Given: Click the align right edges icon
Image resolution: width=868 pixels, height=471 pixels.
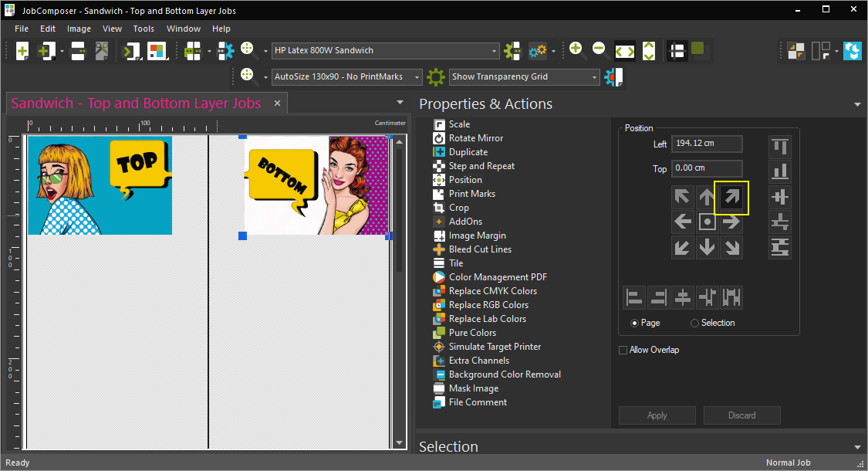Looking at the screenshot, I should [x=658, y=297].
